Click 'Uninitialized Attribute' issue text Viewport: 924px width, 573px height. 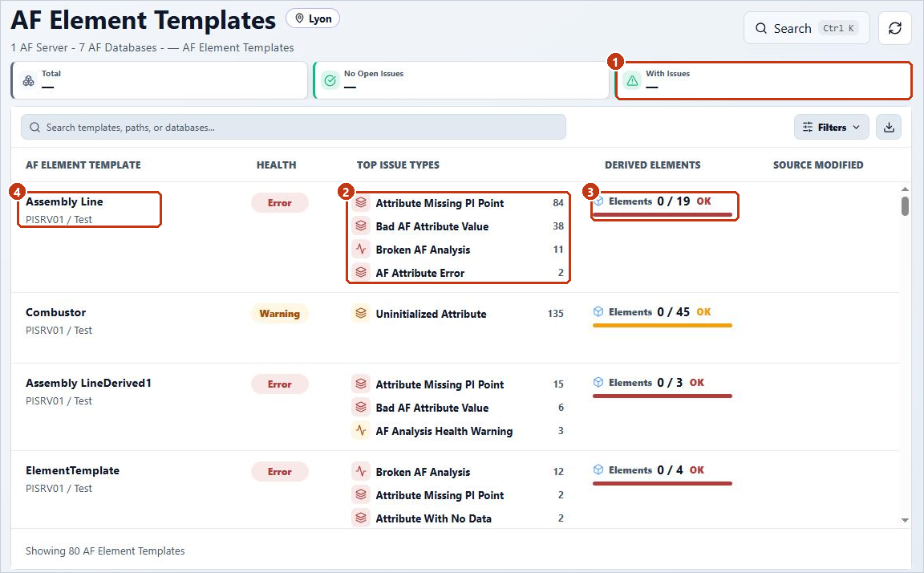click(x=431, y=315)
